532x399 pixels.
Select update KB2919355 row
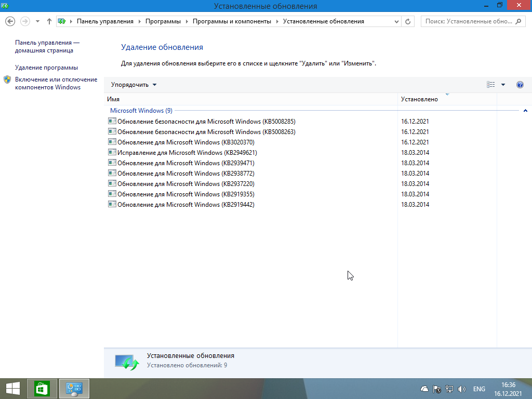300,194
